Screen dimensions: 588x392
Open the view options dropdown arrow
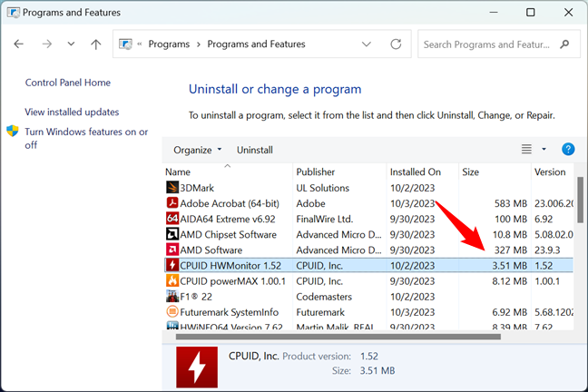[x=544, y=150]
